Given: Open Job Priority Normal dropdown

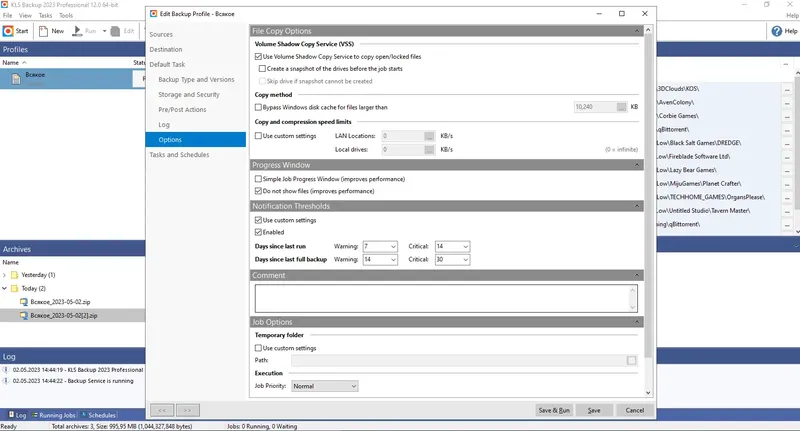Looking at the screenshot, I should point(324,386).
